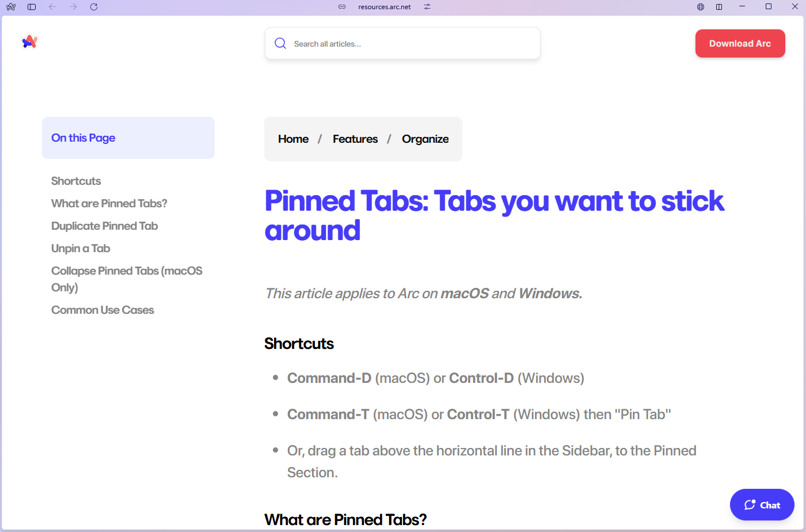
Task: Click the 'This article applies to Arc' note
Action: (424, 294)
